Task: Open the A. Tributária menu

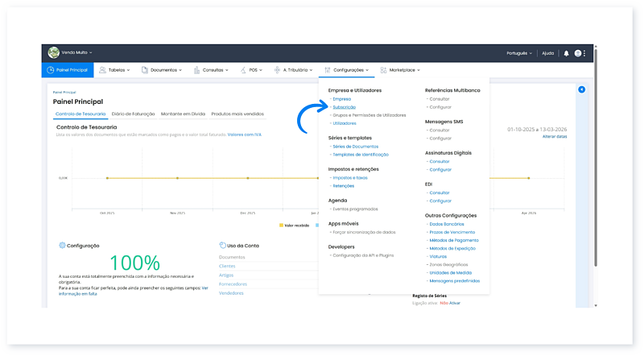Action: [295, 70]
